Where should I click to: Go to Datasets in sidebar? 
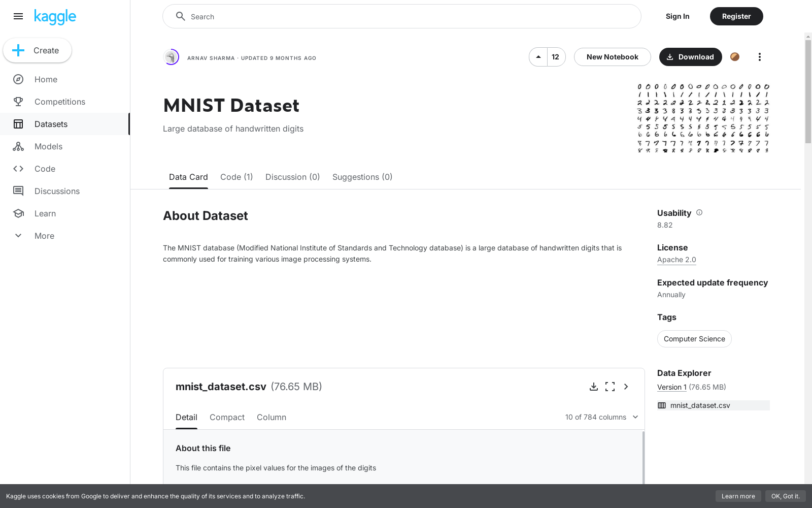click(x=65, y=124)
